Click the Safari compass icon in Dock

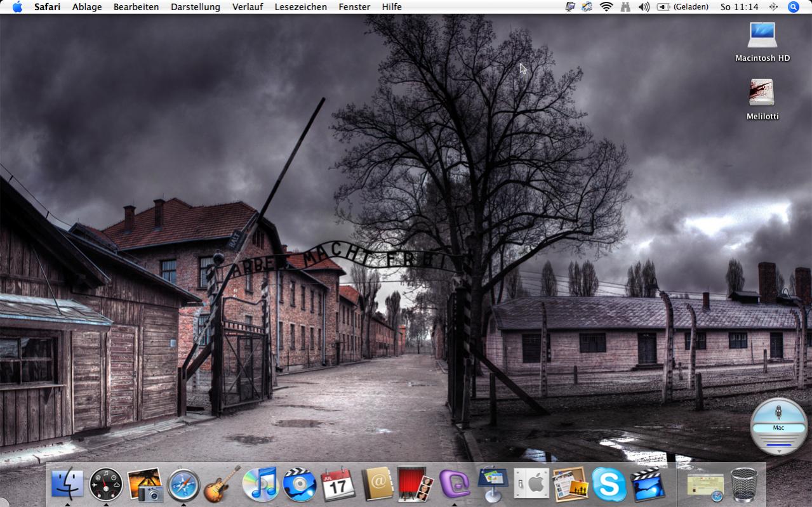183,485
